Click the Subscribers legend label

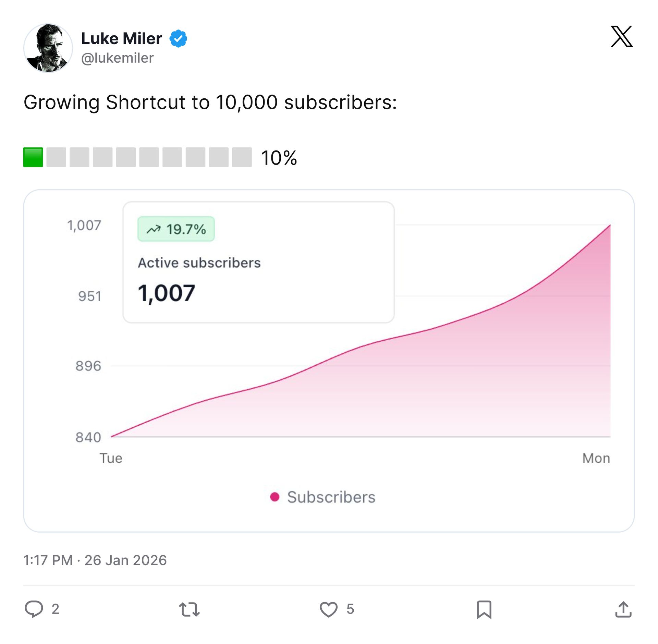pyautogui.click(x=331, y=497)
